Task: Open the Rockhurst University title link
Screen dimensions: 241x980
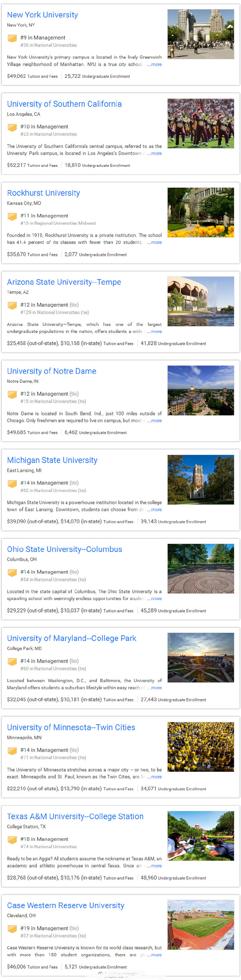Action: click(x=43, y=193)
